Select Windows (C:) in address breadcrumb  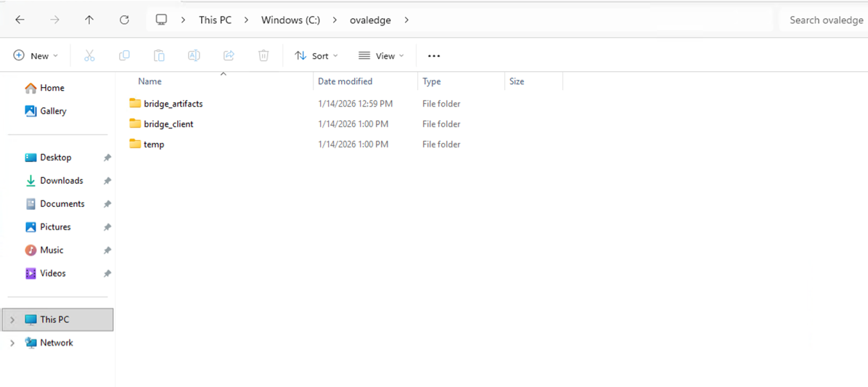[290, 20]
